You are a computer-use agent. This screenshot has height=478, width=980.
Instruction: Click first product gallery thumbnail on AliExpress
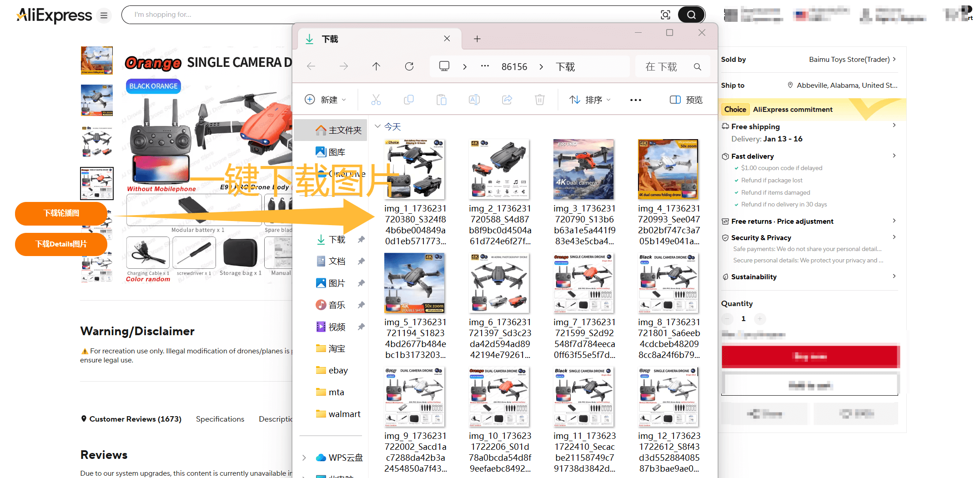[97, 60]
